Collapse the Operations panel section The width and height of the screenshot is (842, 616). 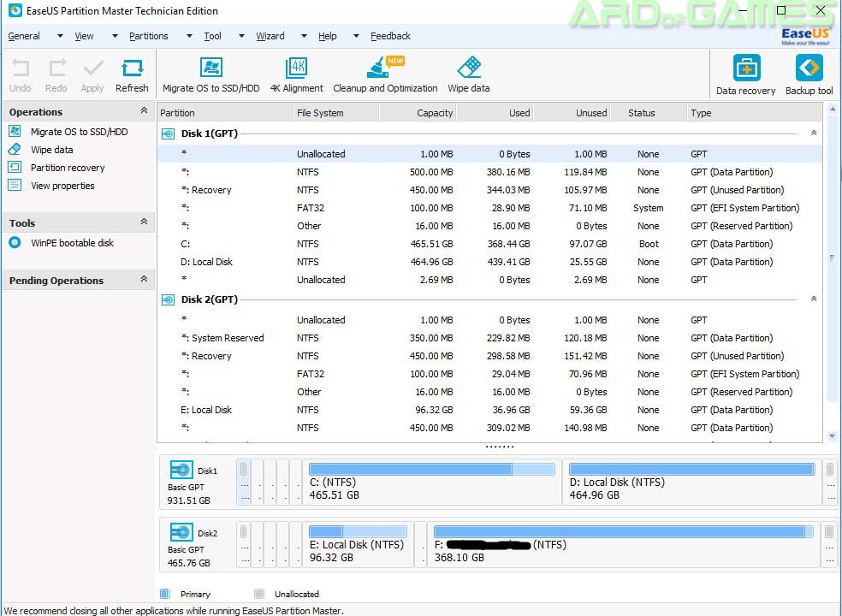point(144,110)
